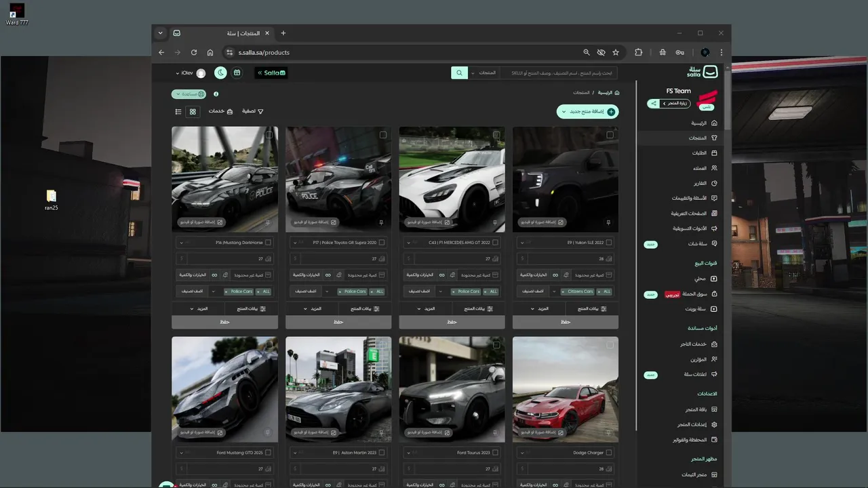The height and width of the screenshot is (488, 868).
Task: Open الأدوات التسويقية in the sidebar
Action: [x=694, y=228]
